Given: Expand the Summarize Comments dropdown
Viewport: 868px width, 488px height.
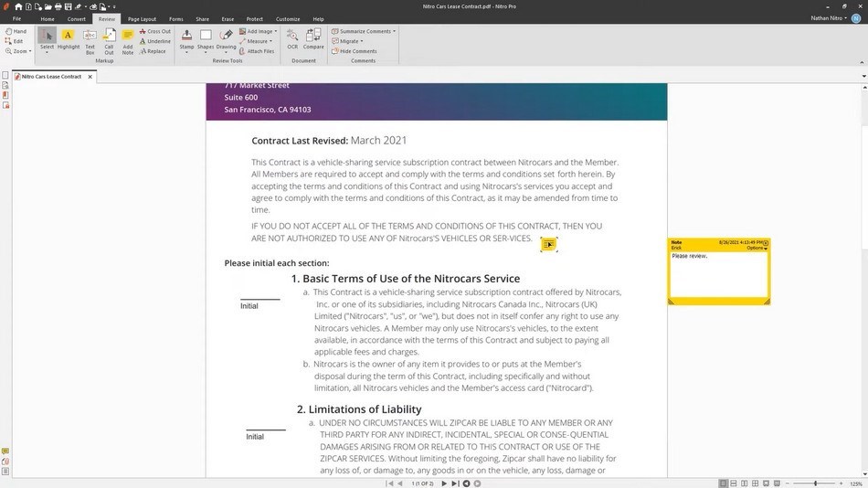Looking at the screenshot, I should click(364, 31).
